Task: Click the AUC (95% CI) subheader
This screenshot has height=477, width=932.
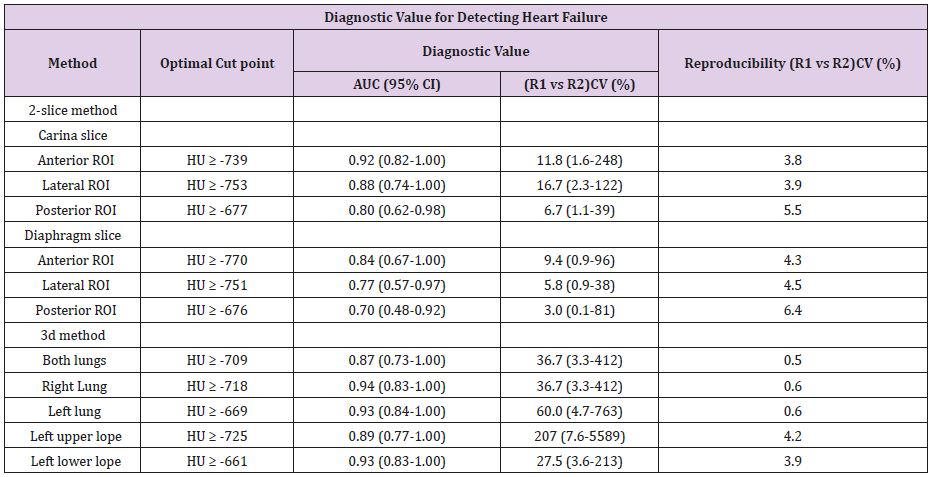Action: point(396,84)
